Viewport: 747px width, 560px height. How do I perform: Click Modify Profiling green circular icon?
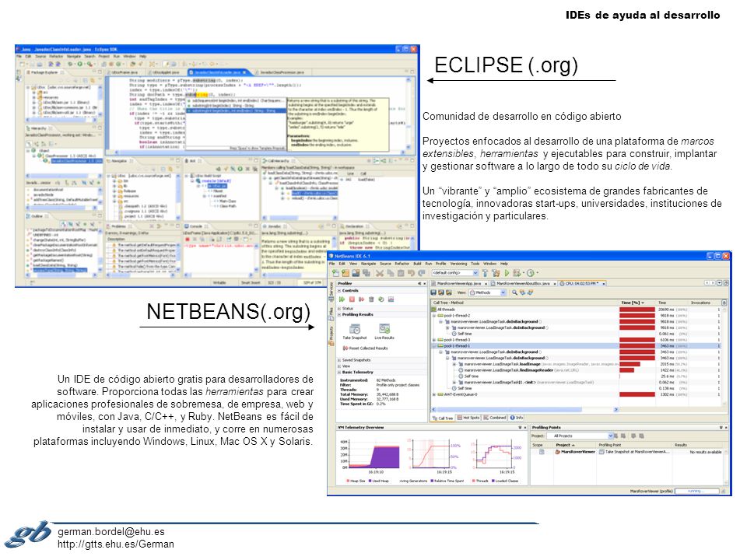381,299
